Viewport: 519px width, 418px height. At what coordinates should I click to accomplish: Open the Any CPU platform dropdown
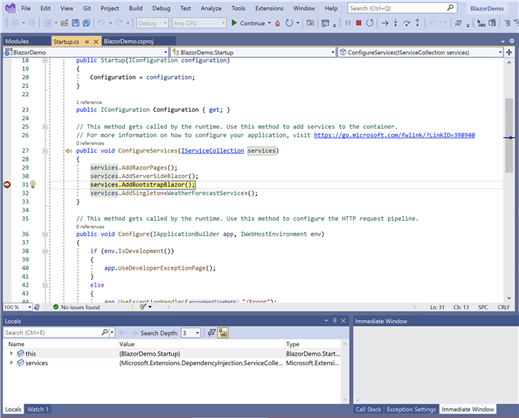(199, 23)
